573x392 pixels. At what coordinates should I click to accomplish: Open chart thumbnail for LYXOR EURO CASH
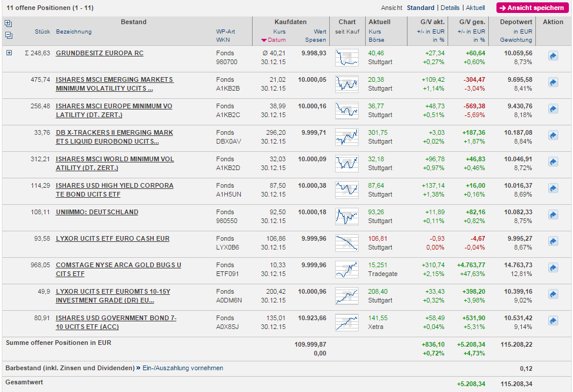point(346,242)
